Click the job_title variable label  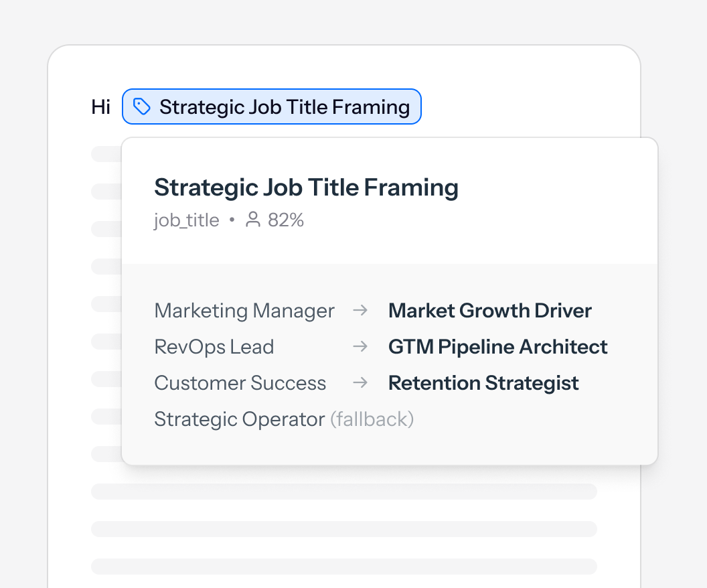(x=186, y=220)
